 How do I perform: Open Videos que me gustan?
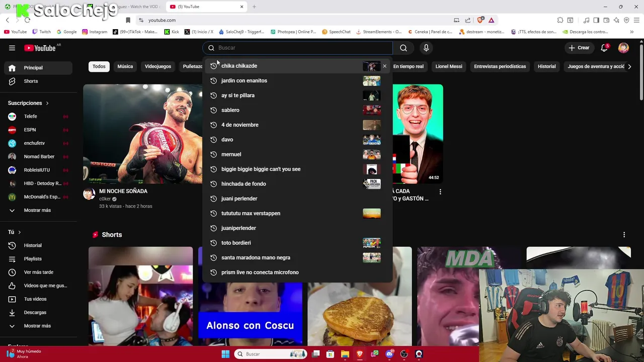tap(38, 286)
